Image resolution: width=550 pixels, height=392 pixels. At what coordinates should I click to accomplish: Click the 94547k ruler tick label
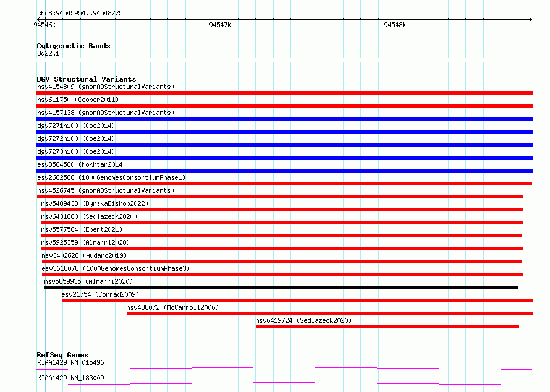[220, 25]
